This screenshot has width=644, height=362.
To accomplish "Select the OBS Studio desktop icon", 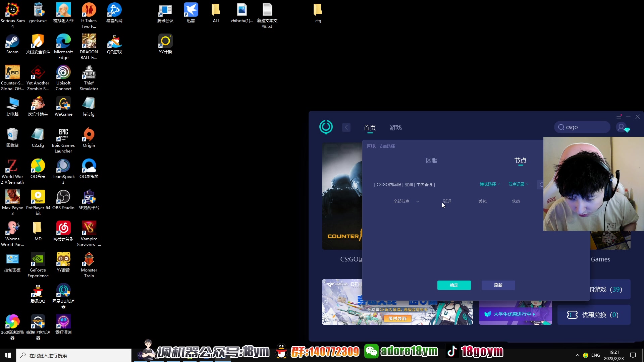I will [x=63, y=200].
